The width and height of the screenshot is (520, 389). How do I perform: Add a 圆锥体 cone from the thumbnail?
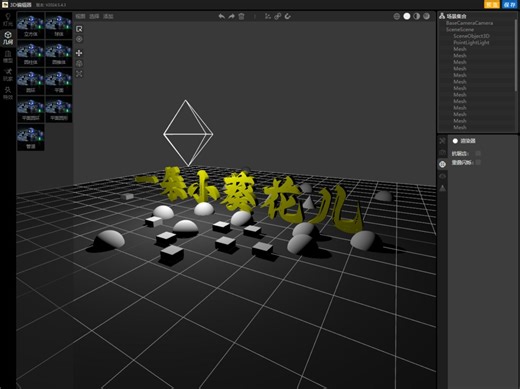point(59,53)
